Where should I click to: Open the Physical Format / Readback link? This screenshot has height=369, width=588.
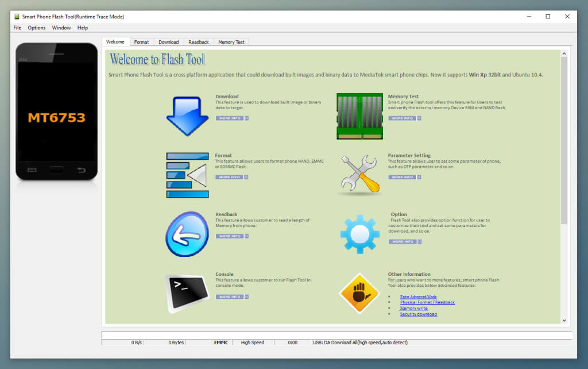click(x=427, y=302)
